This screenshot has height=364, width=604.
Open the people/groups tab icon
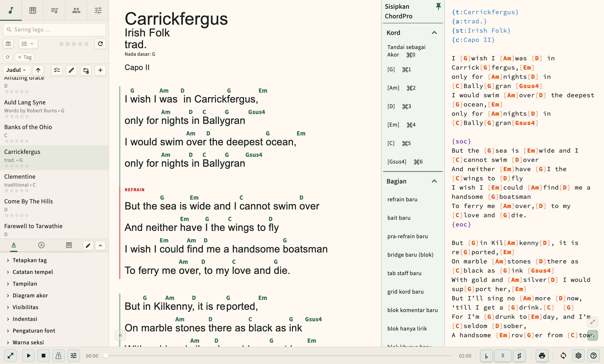pos(76,10)
